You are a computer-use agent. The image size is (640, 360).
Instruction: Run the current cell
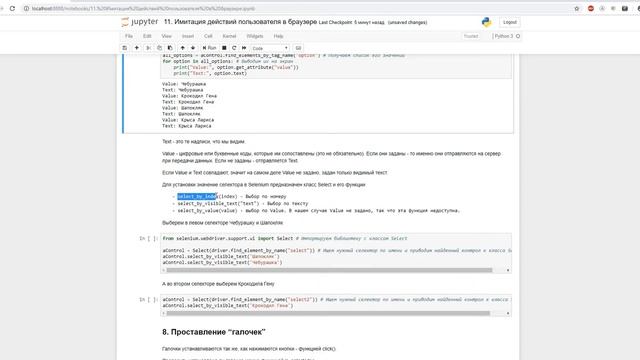[209, 48]
